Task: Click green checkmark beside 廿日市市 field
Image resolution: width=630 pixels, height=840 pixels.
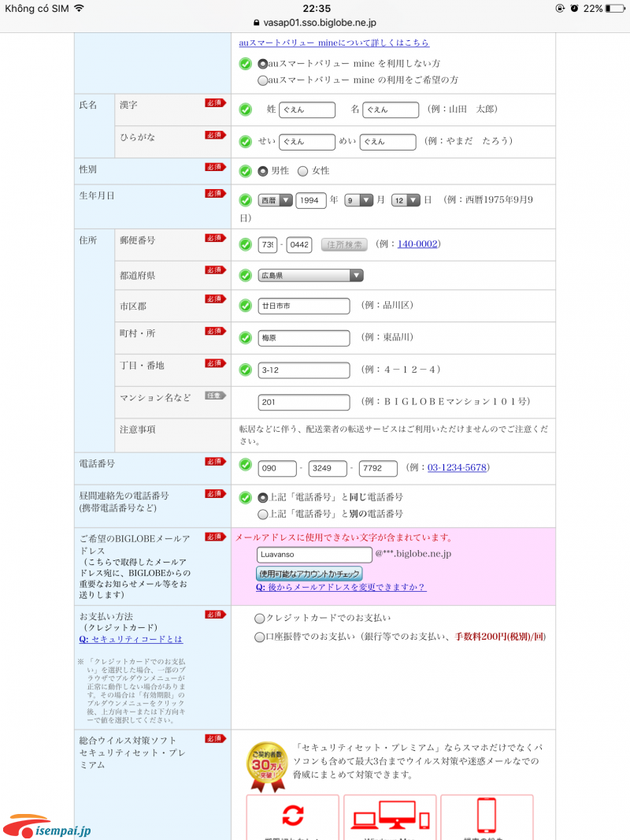Action: [245, 306]
